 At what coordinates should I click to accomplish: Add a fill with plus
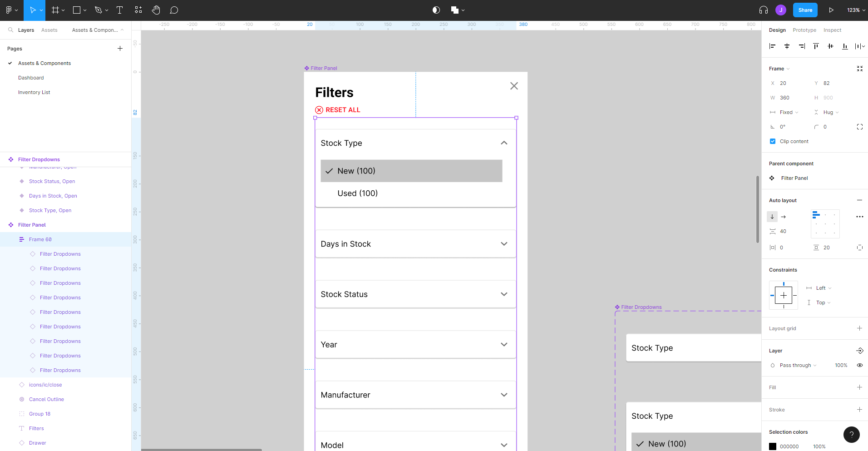tap(859, 387)
